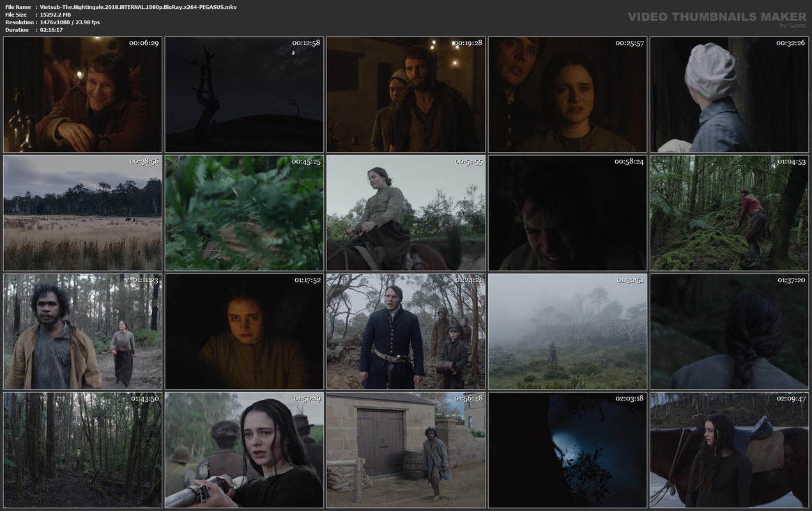Open the frame at 00:12:58
Screen dimensions: 812x511
(244, 95)
